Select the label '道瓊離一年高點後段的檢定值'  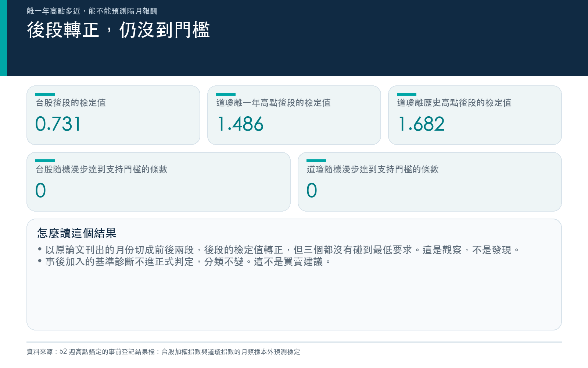point(273,103)
